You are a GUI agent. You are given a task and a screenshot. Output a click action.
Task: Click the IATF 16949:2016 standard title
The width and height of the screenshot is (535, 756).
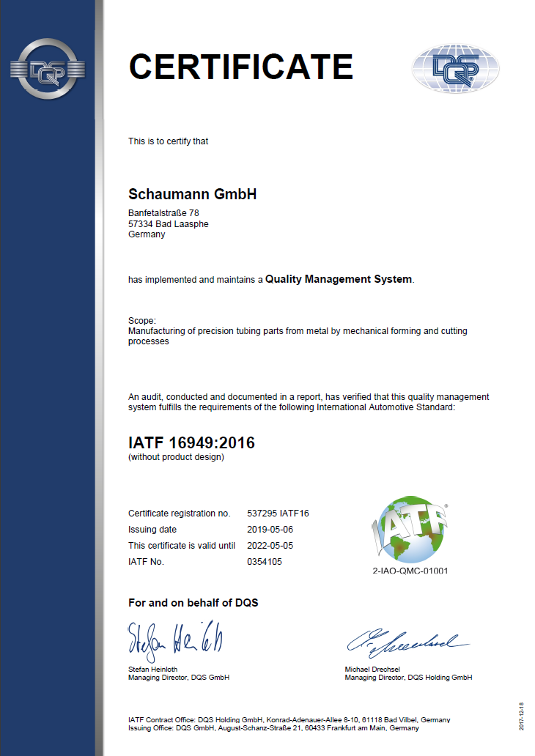191,442
